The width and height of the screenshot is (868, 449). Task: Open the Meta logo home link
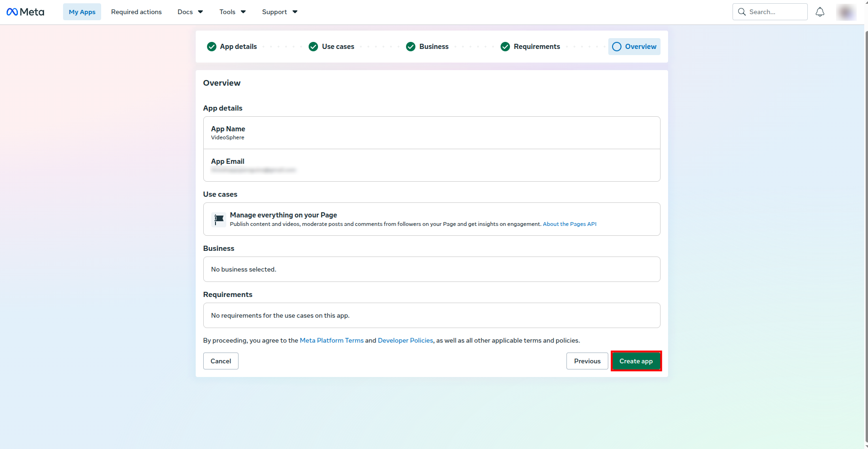point(25,12)
